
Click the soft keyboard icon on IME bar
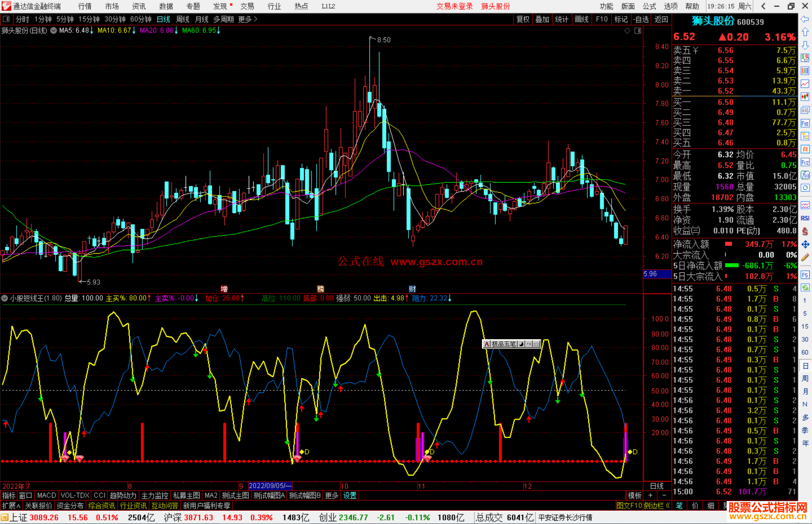tap(536, 344)
